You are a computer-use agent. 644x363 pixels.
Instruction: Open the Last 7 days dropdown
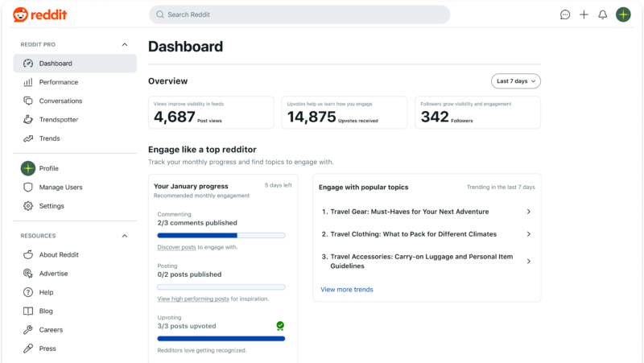tap(516, 81)
